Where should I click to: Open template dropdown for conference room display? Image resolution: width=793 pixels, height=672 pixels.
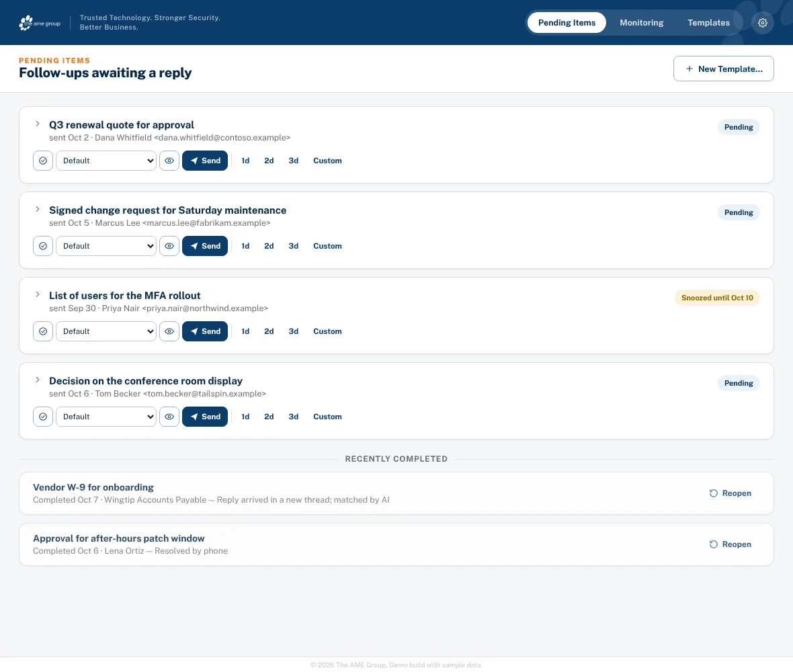pyautogui.click(x=106, y=417)
